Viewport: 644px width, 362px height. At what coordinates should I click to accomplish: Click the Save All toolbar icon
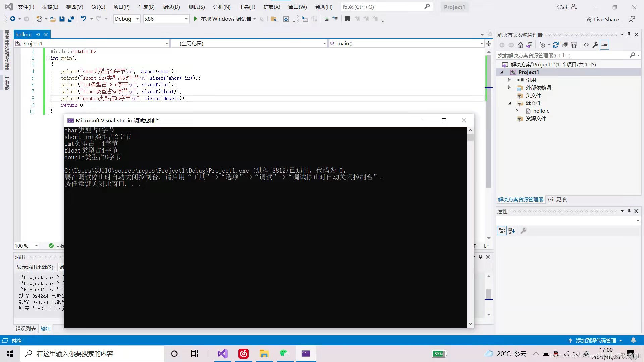tap(71, 19)
